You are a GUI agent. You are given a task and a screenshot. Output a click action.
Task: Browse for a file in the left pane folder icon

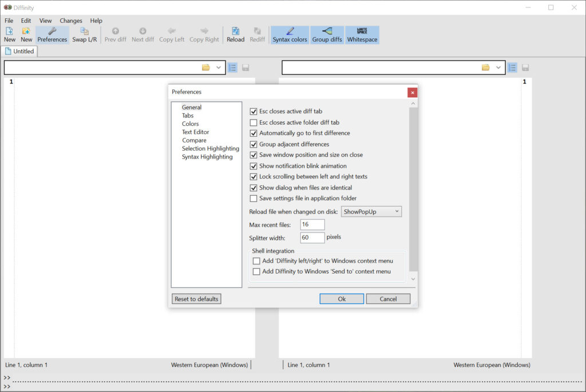pyautogui.click(x=205, y=68)
